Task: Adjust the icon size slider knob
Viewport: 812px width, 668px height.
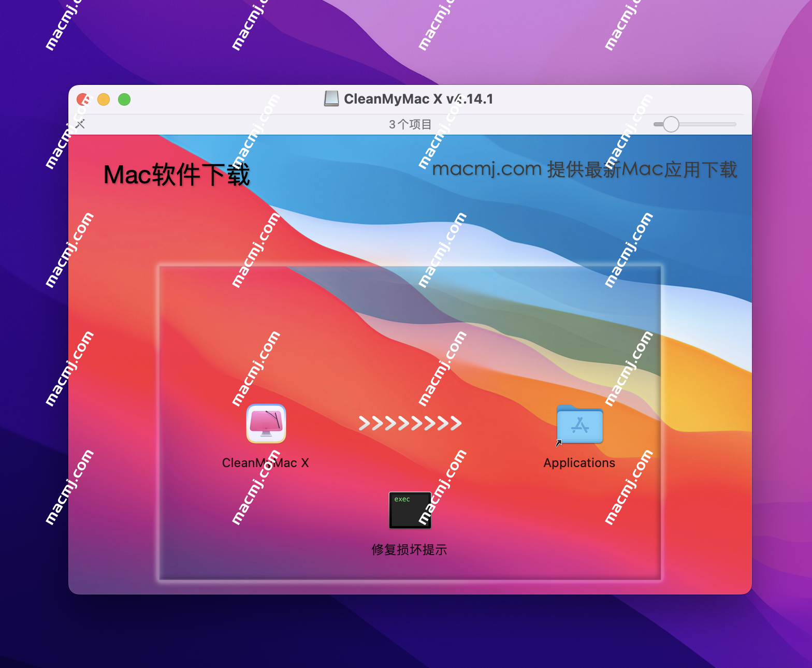Action: [671, 124]
